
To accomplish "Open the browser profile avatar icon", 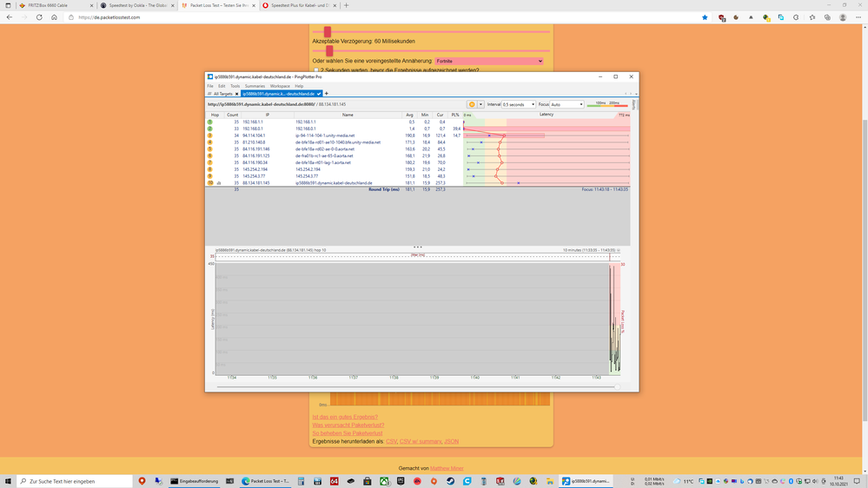I will (843, 17).
